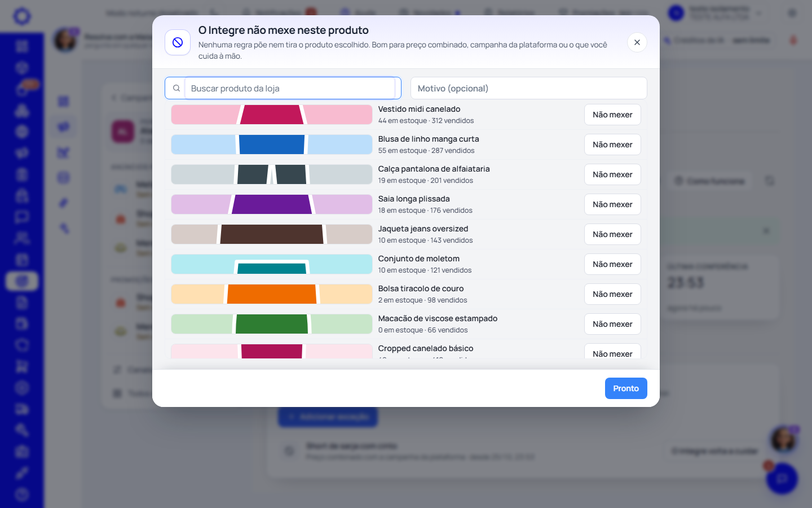The height and width of the screenshot is (508, 812).
Task: Hit 'Não mexer' for Macacão de viscose estampado
Action: (x=612, y=324)
